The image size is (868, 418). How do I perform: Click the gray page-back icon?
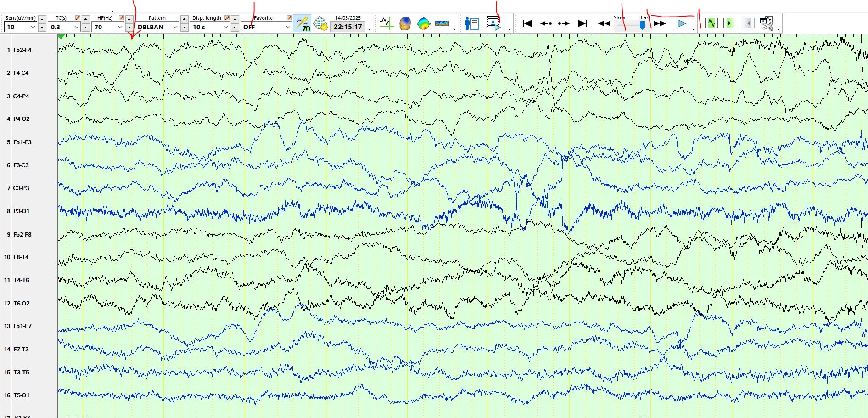pyautogui.click(x=748, y=23)
